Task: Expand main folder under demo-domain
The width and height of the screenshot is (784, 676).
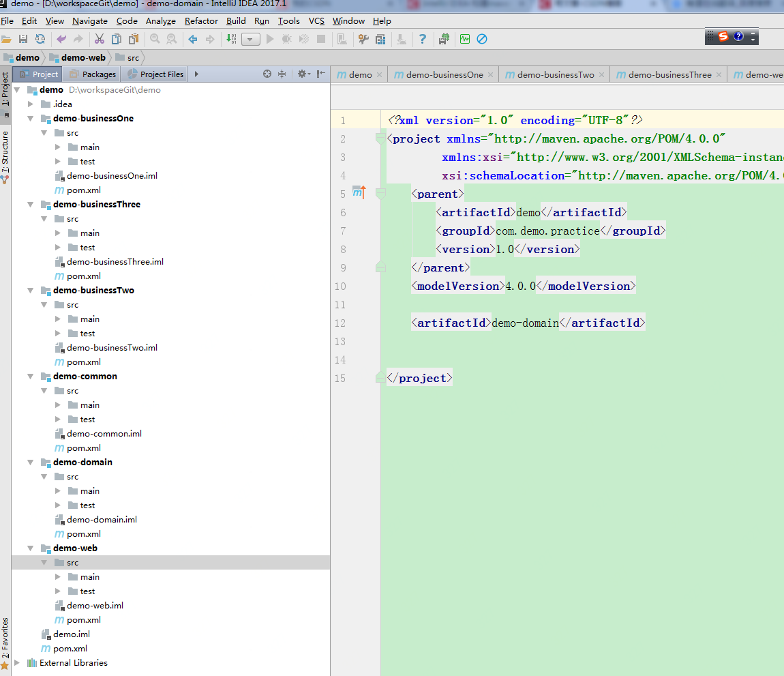Action: 58,491
